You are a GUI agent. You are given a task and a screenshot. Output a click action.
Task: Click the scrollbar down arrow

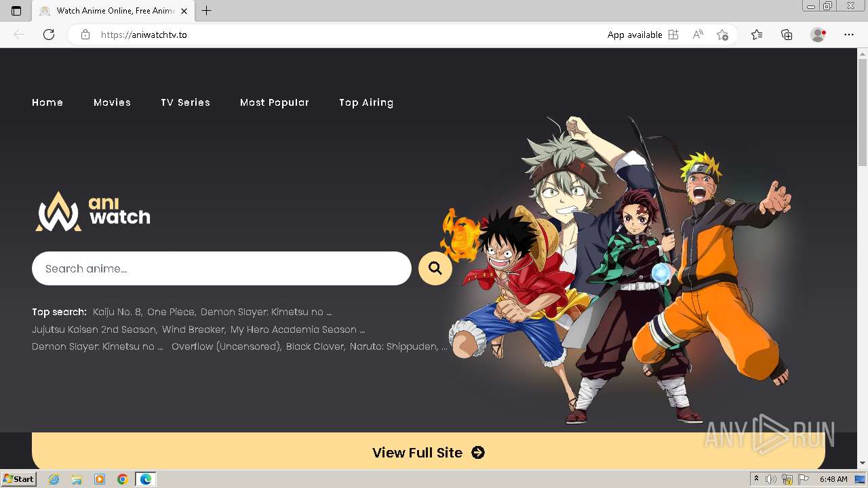[863, 464]
